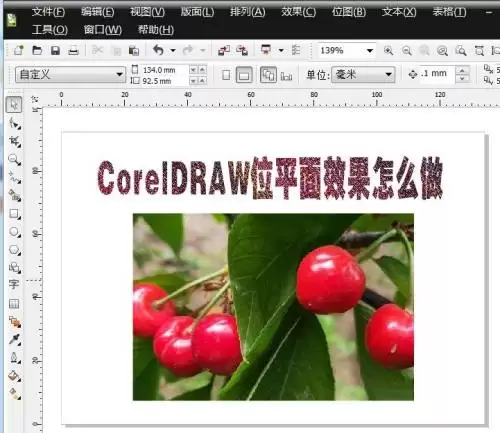Select portrait page orientation
The height and width of the screenshot is (433, 500).
(x=226, y=75)
